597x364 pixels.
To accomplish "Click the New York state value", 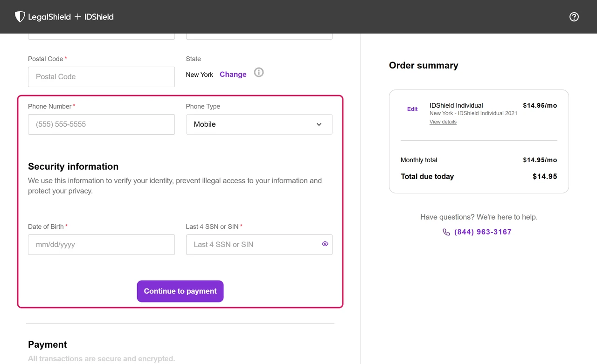I will pos(200,75).
